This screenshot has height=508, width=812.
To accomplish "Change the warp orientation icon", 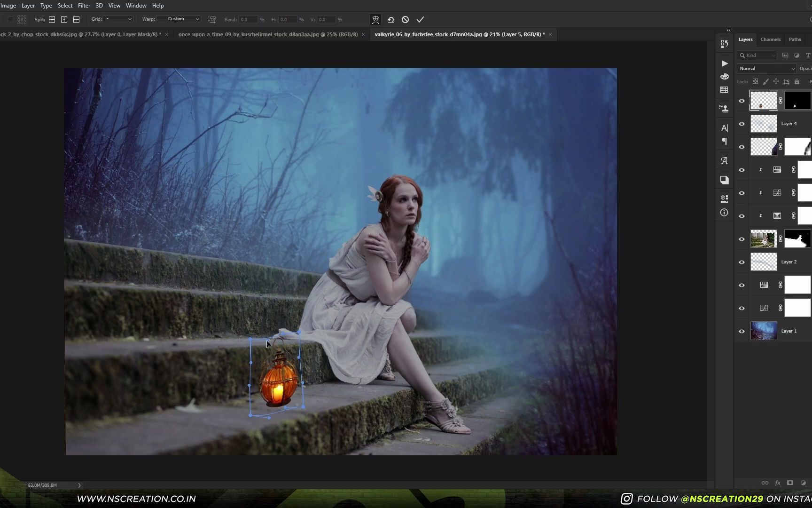I will coord(212,19).
